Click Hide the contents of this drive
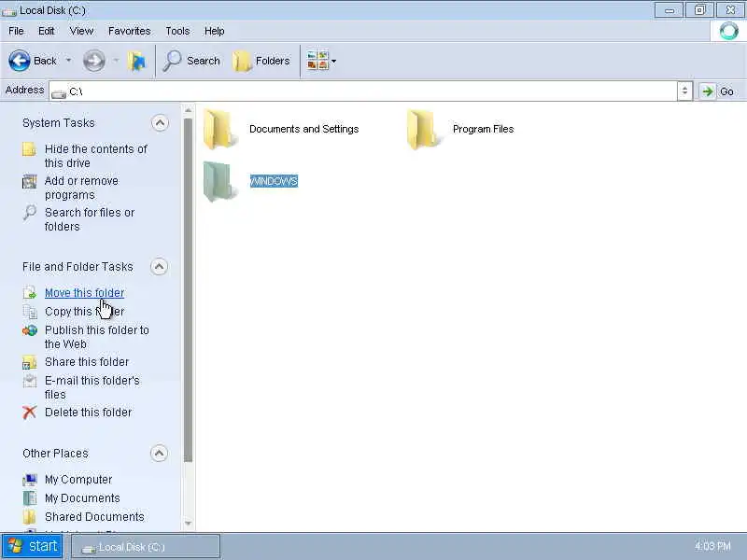The image size is (747, 560). 96,156
